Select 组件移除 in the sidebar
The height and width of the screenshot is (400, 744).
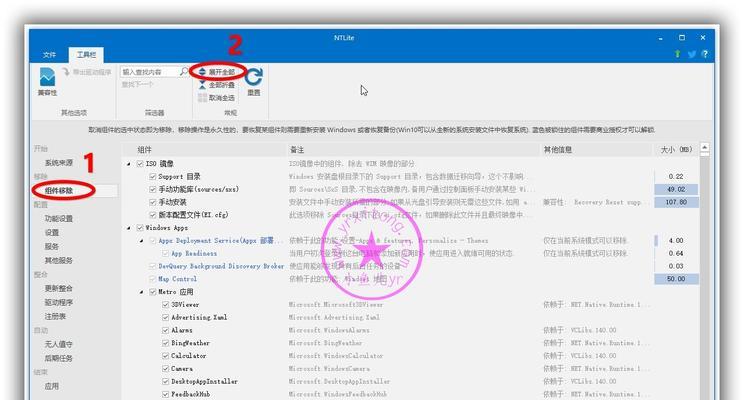click(59, 191)
